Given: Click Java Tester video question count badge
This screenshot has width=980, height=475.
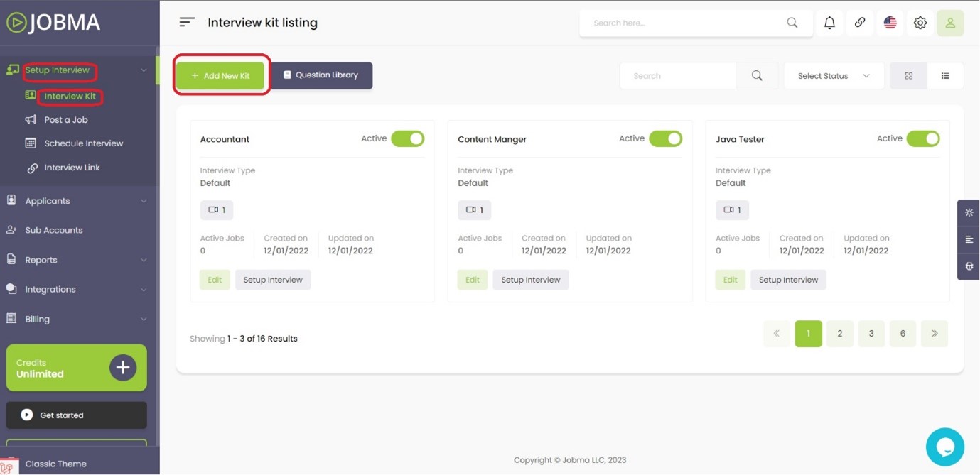Looking at the screenshot, I should [732, 210].
